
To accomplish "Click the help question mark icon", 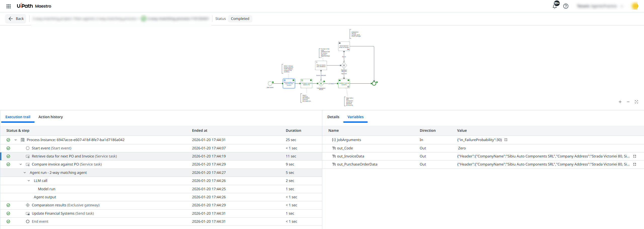I will click(x=566, y=6).
